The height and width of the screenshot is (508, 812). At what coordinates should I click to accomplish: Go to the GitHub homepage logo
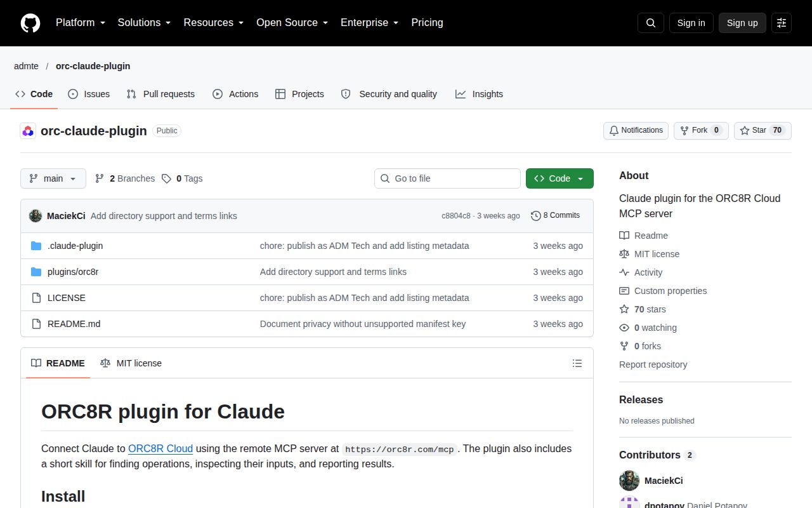click(x=30, y=23)
